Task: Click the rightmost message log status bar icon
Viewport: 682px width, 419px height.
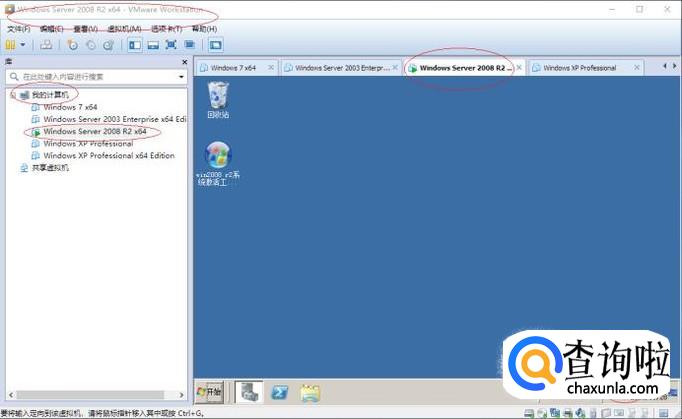Action: tap(663, 413)
